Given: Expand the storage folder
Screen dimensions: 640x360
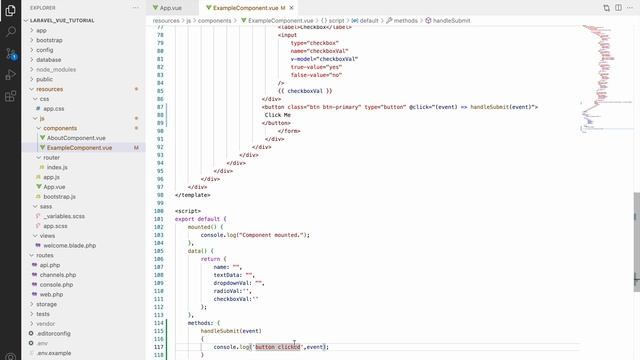Looking at the screenshot, I should pyautogui.click(x=46, y=304).
